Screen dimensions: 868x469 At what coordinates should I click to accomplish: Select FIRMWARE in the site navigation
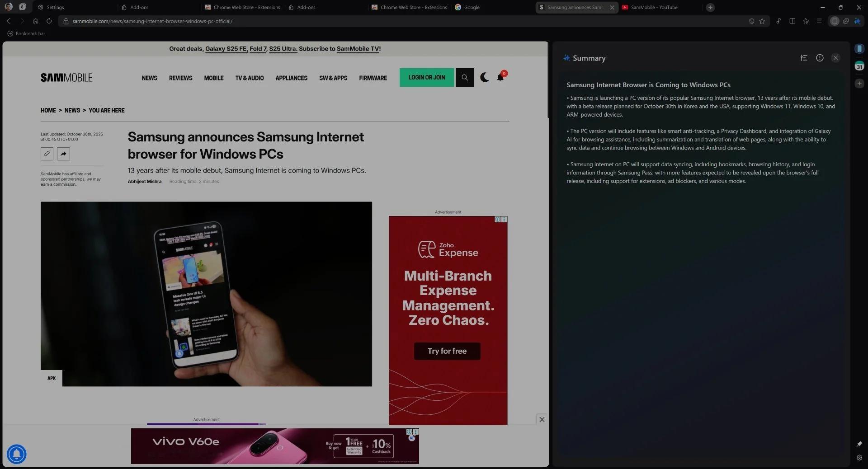(373, 78)
